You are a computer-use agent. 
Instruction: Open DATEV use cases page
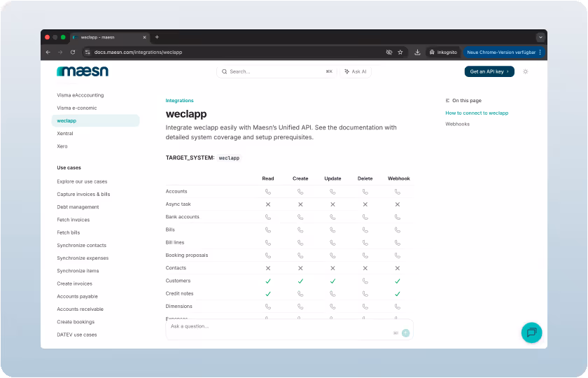coord(77,335)
